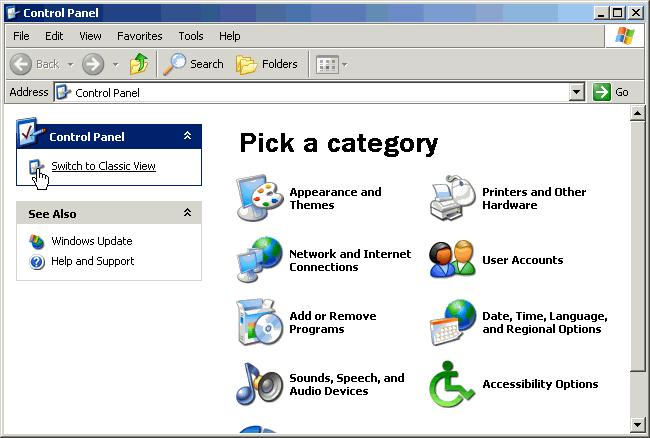Open the Windows Update link

coord(91,241)
